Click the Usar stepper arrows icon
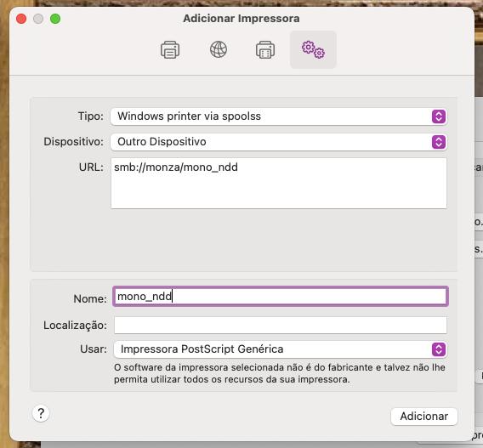The height and width of the screenshot is (448, 483). click(x=439, y=349)
